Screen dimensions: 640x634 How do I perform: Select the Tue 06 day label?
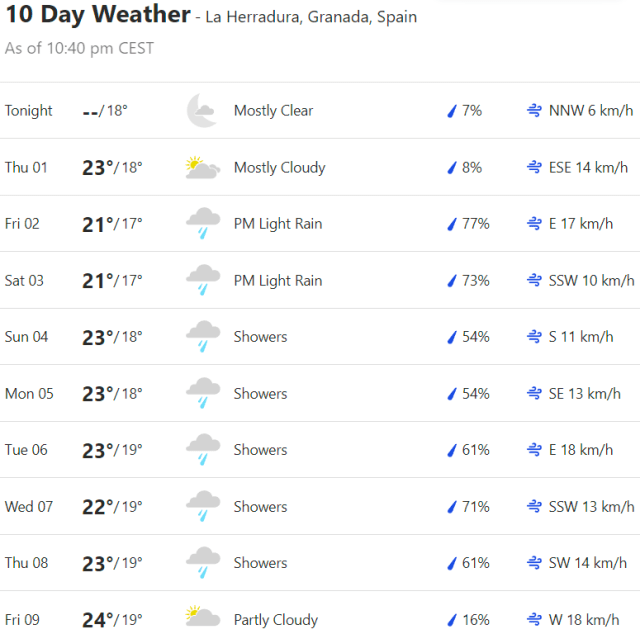point(26,450)
